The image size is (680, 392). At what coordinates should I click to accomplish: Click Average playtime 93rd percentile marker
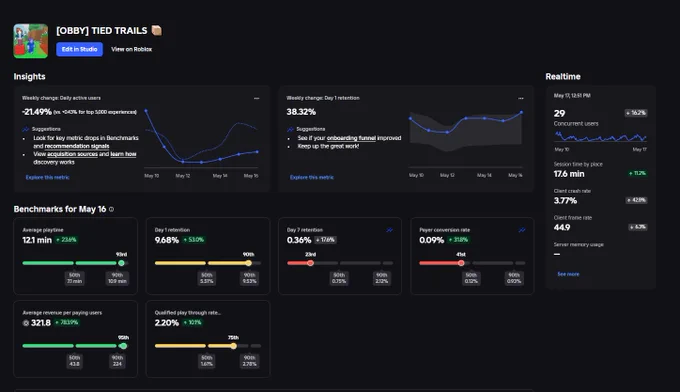[x=121, y=263]
